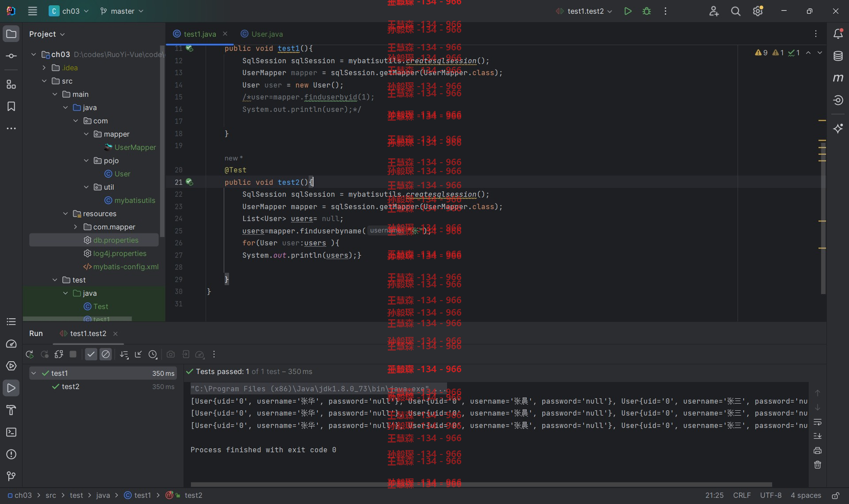Expand the .idea folder

pyautogui.click(x=44, y=68)
